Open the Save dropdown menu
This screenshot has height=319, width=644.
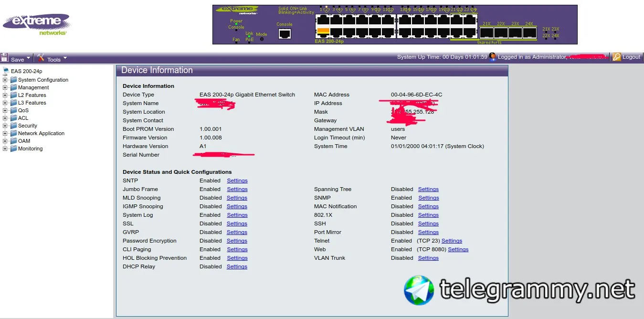28,58
